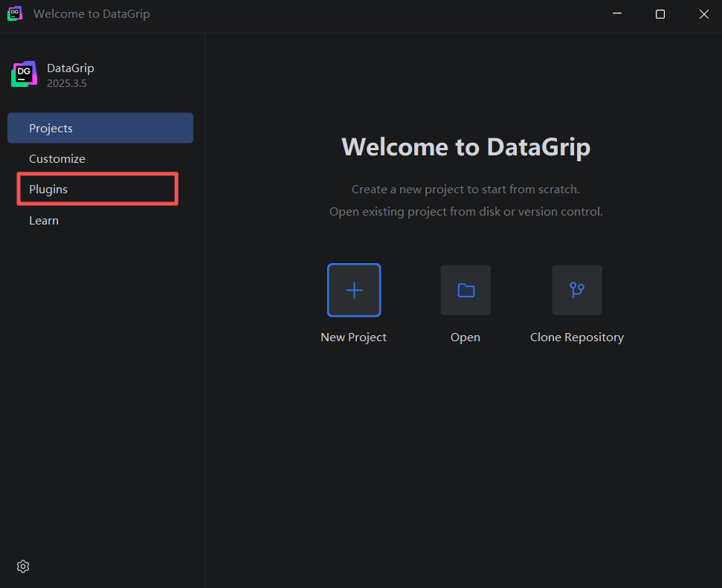Click the New Project text label

[x=354, y=337]
